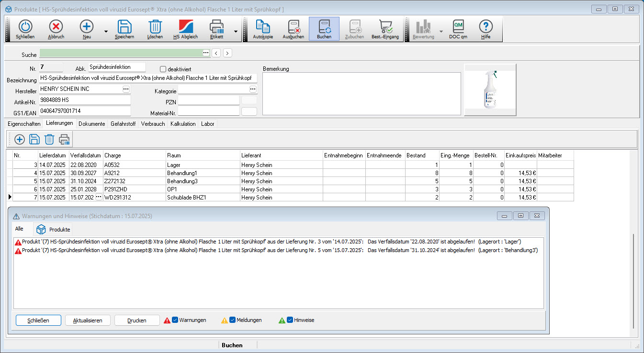Click the Aktualisieren button
The width and height of the screenshot is (644, 353).
coord(88,320)
